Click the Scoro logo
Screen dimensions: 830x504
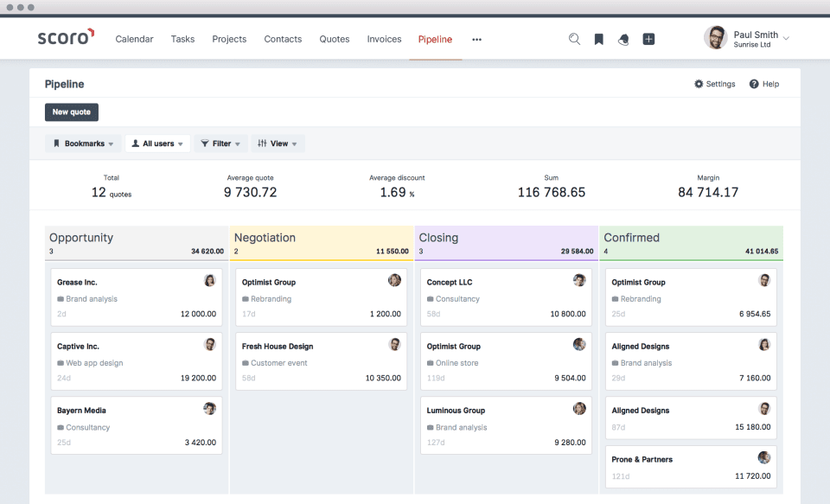click(x=66, y=38)
